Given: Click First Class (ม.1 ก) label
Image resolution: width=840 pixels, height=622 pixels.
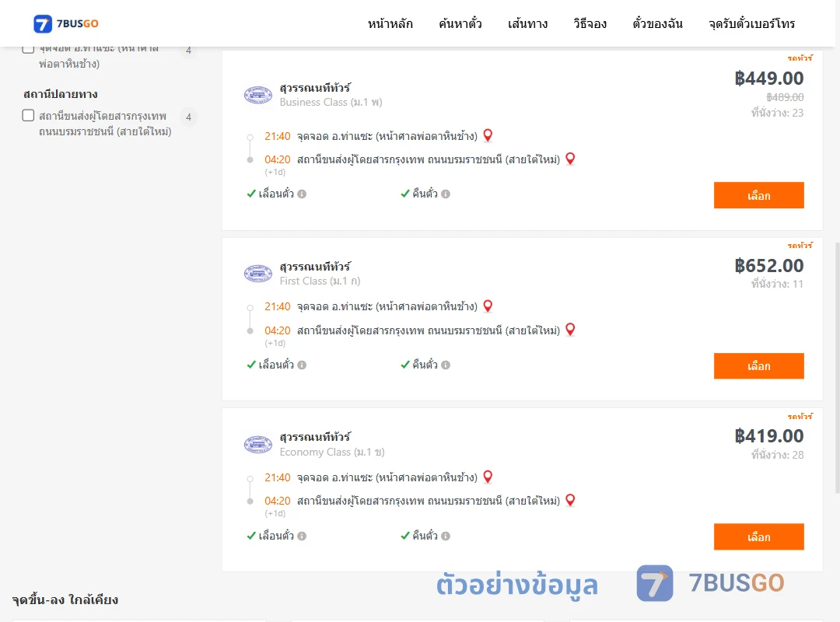Looking at the screenshot, I should [320, 281].
